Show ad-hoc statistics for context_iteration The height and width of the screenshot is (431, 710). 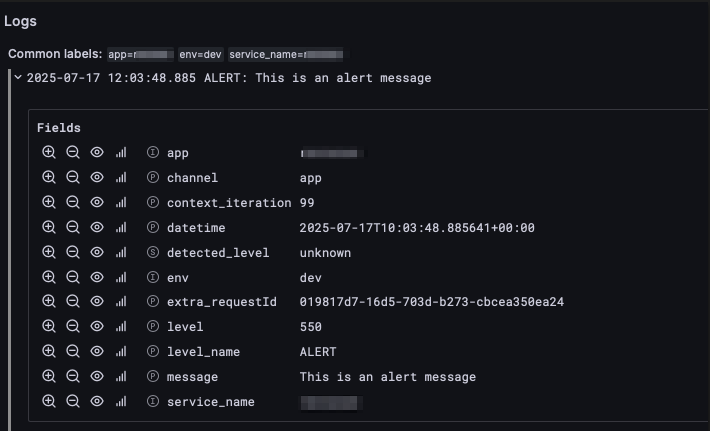[121, 203]
